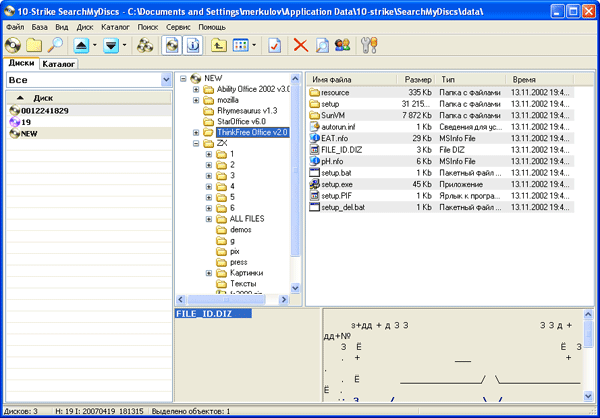Select setup.exe in the file list
Image resolution: width=600 pixels, height=418 pixels.
point(336,184)
